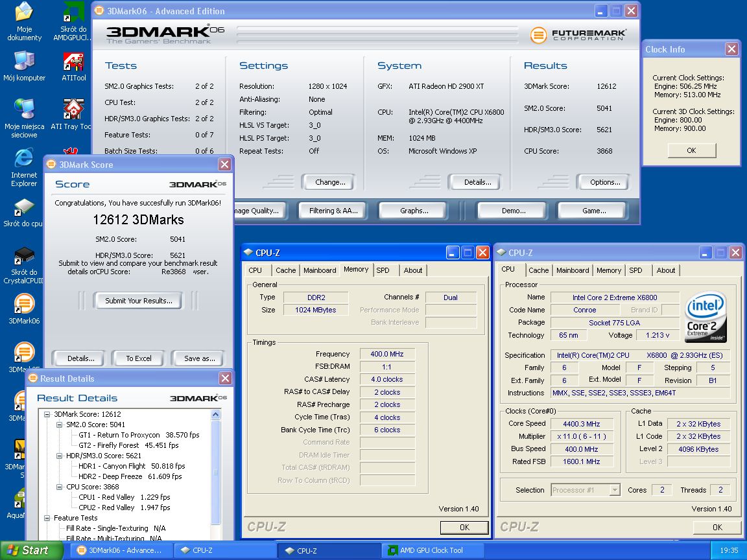
Task: Click the 3DMark06 window title bar icon
Action: point(99,10)
